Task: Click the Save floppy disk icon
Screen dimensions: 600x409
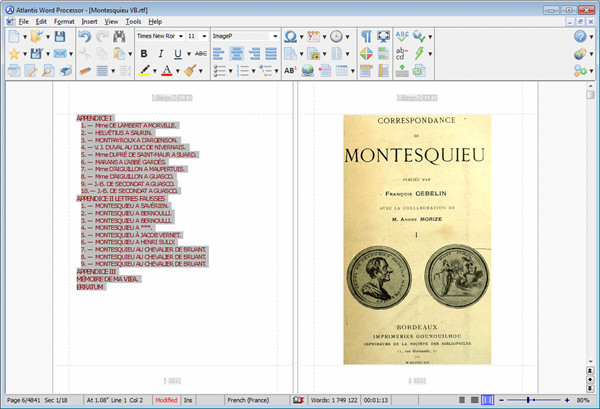Action: [x=60, y=36]
